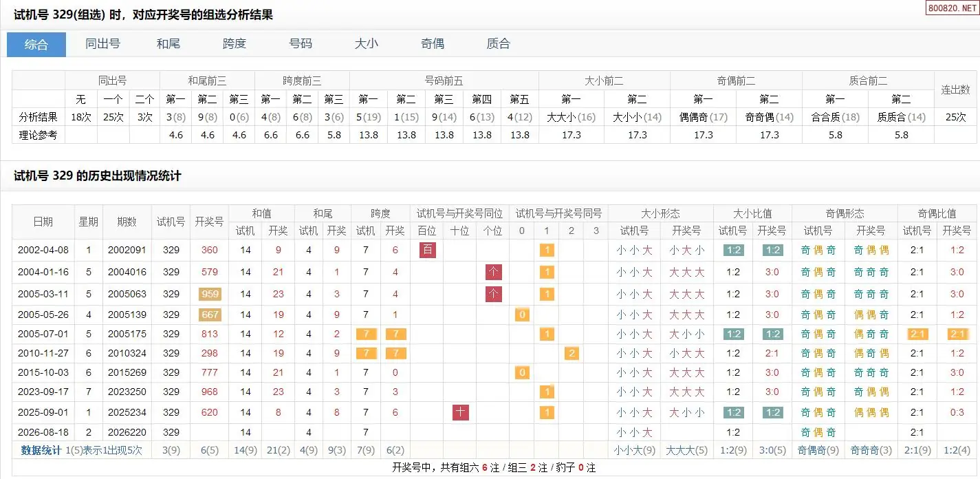
Task: Switch to the 奇偶 tab
Action: click(x=433, y=44)
